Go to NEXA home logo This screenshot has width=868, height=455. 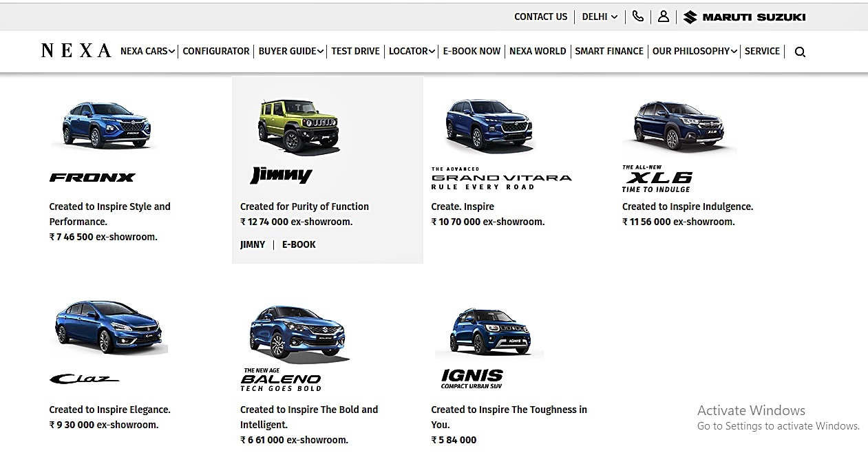click(76, 51)
